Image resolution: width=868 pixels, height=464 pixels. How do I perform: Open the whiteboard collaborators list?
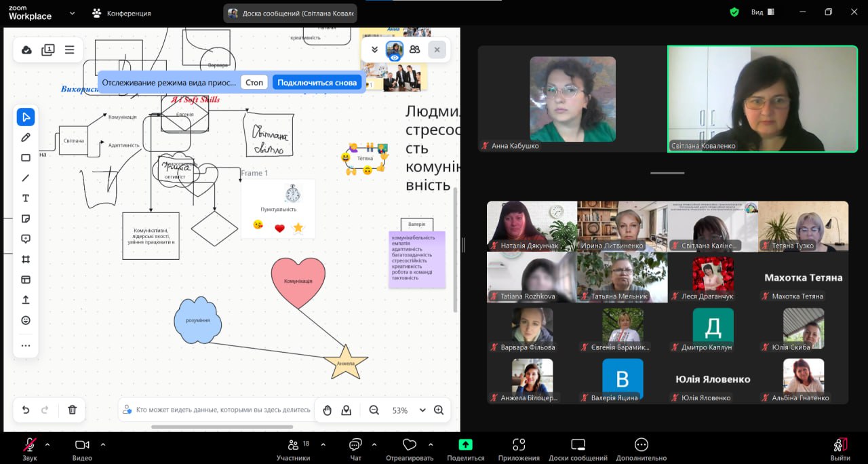click(415, 50)
